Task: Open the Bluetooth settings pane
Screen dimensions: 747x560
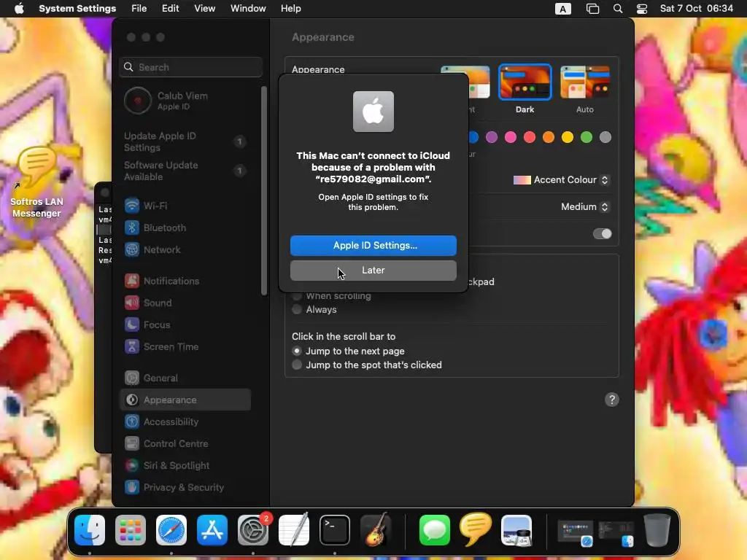Action: [x=185, y=227]
